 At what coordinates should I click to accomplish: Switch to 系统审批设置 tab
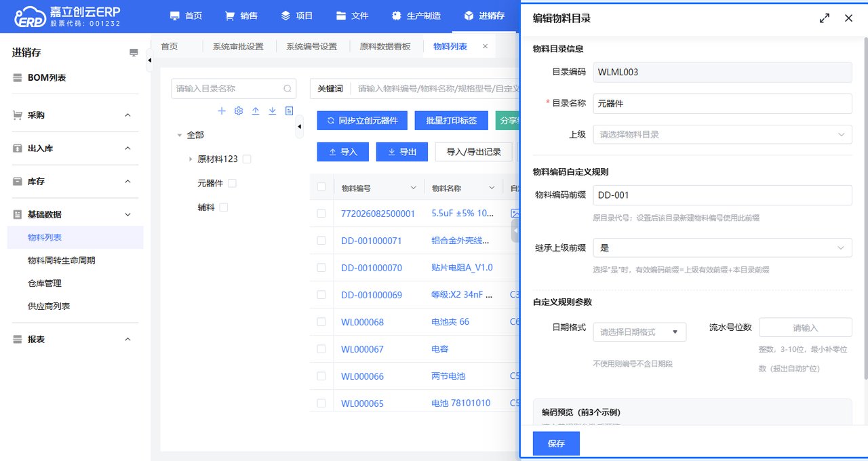click(x=237, y=46)
